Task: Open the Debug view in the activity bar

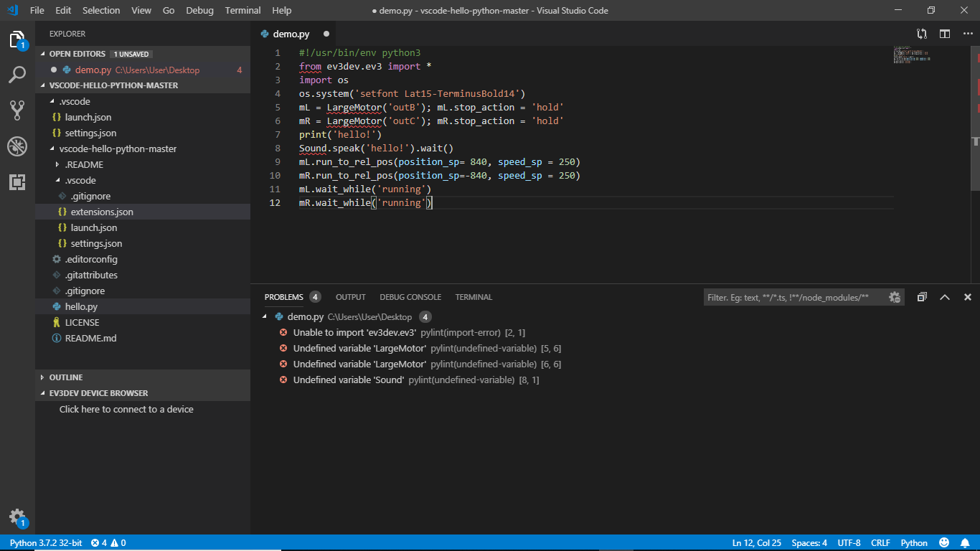Action: pos(17,146)
